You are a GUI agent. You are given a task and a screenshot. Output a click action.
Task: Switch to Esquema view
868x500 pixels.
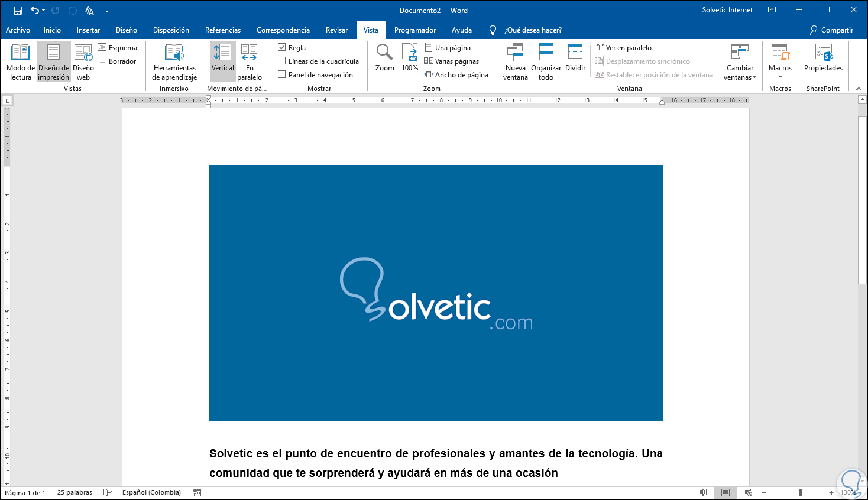click(x=118, y=48)
